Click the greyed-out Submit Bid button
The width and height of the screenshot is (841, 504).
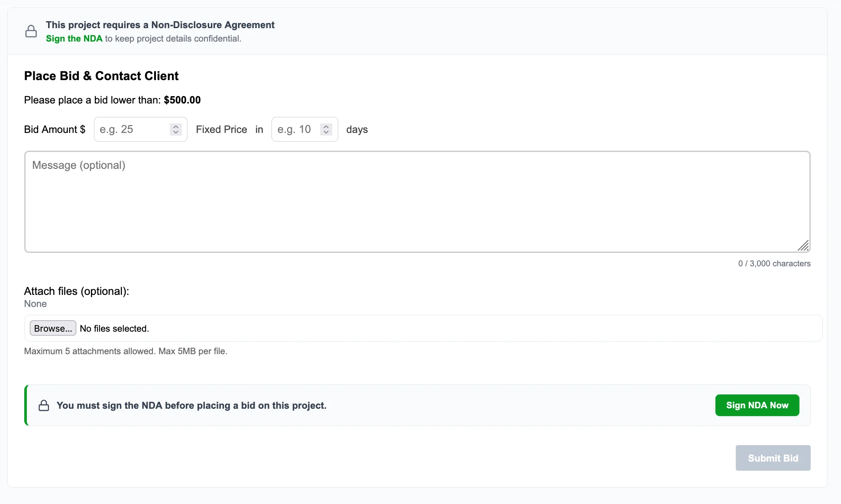(773, 458)
